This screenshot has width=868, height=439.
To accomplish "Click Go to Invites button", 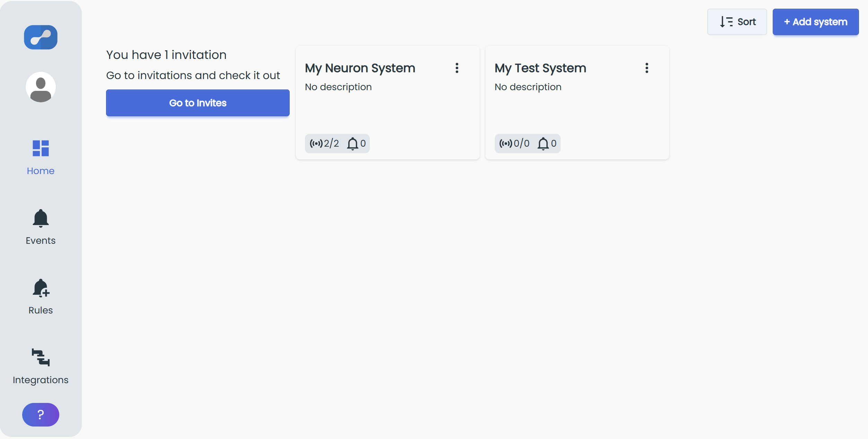I will click(x=198, y=103).
